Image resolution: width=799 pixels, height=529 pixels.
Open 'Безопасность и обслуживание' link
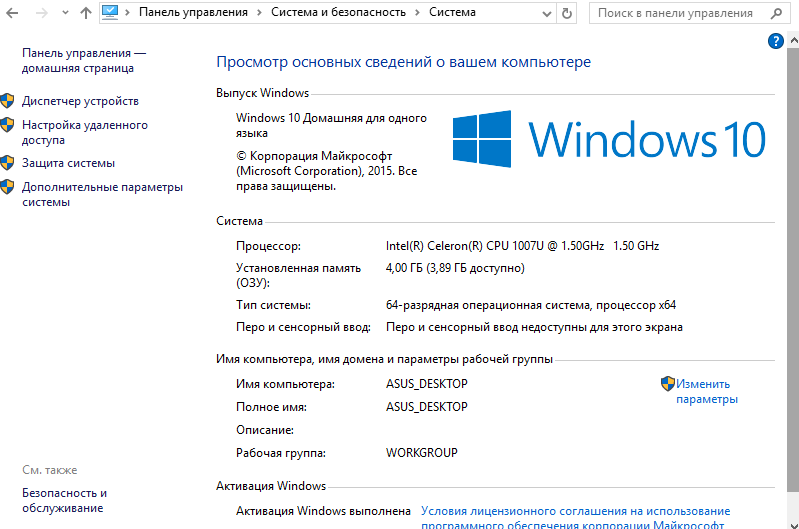coord(64,500)
